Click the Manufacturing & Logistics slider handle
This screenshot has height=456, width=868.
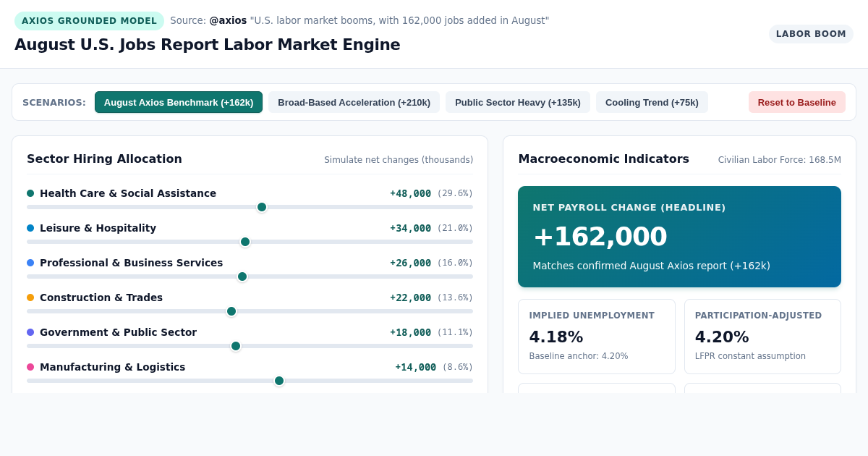click(x=279, y=381)
